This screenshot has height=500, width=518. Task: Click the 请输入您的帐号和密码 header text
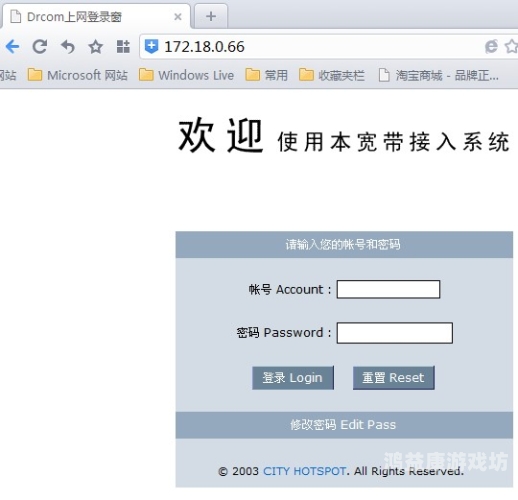tap(343, 244)
